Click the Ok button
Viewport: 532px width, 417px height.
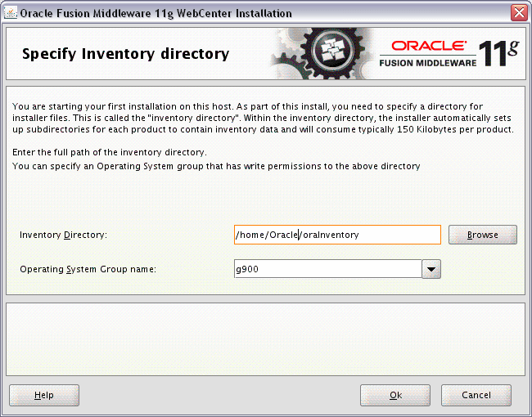coord(395,395)
